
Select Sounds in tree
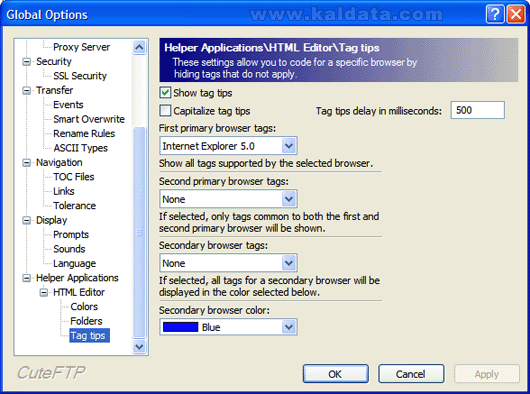[x=69, y=249]
